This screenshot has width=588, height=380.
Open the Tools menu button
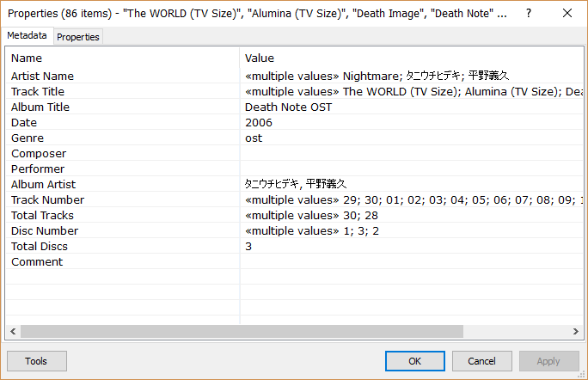(x=37, y=361)
